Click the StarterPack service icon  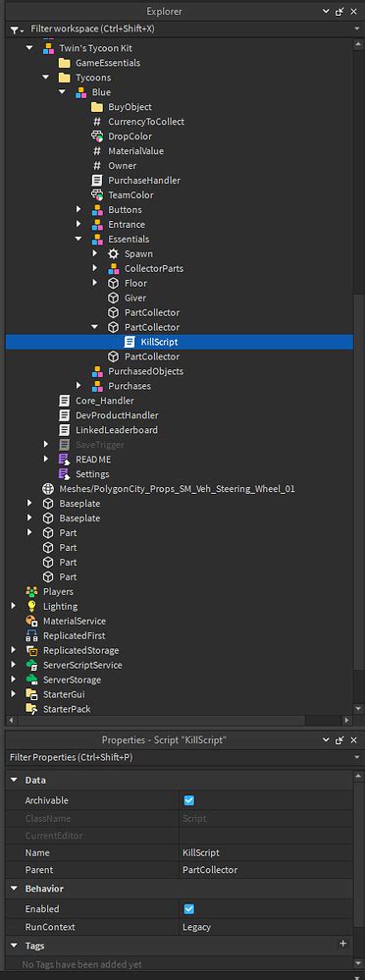(x=31, y=709)
